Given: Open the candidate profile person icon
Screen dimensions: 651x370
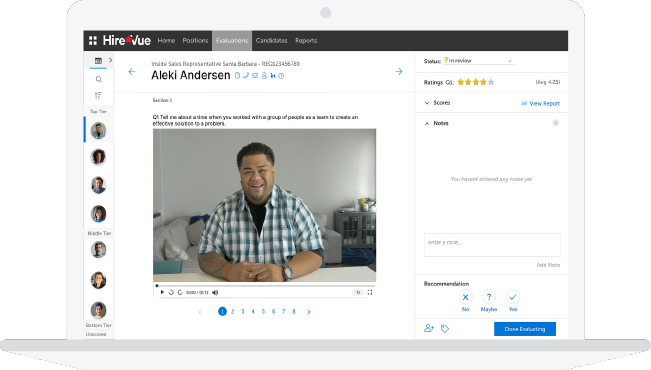Looking at the screenshot, I should point(264,76).
